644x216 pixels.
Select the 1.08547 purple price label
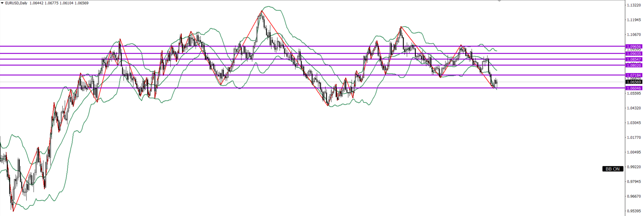click(633, 59)
